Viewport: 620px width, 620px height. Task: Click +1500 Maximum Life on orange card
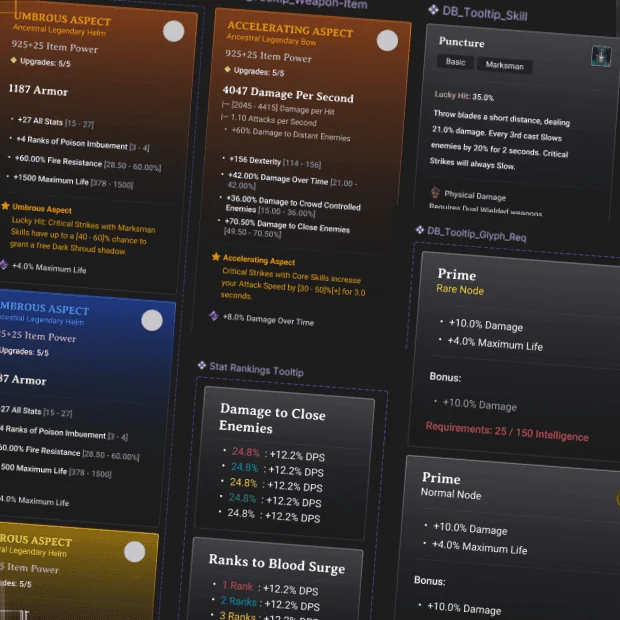tap(73, 181)
